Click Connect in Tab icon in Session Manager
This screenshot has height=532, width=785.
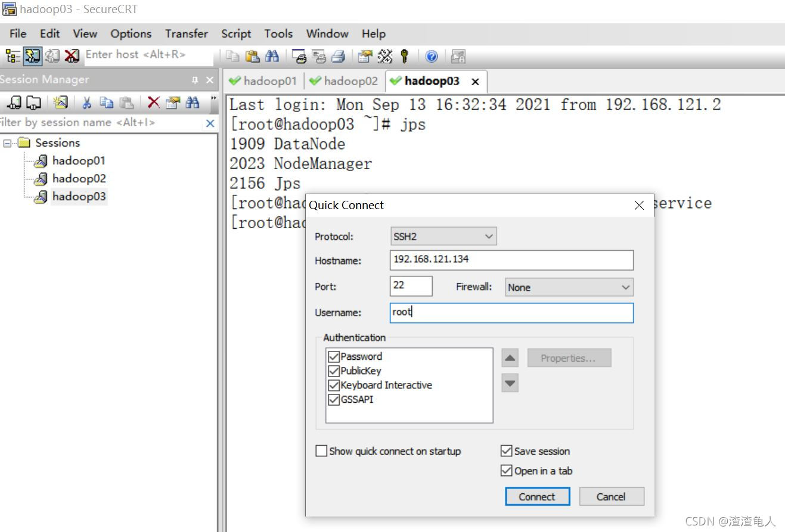[x=33, y=102]
